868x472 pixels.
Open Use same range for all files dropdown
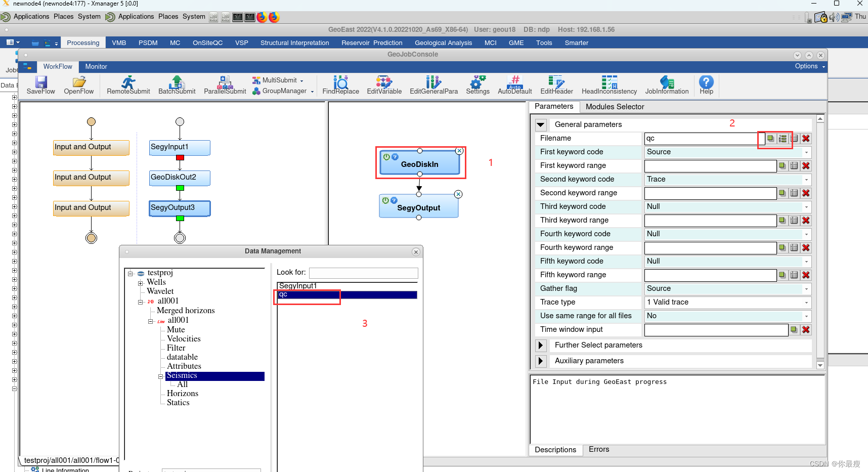pyautogui.click(x=806, y=316)
